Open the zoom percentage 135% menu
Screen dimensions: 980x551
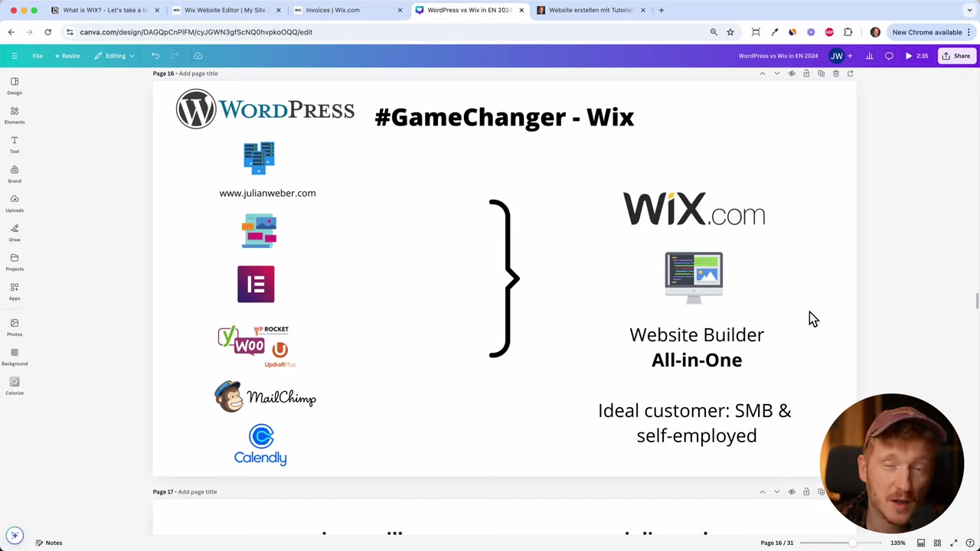(x=898, y=543)
